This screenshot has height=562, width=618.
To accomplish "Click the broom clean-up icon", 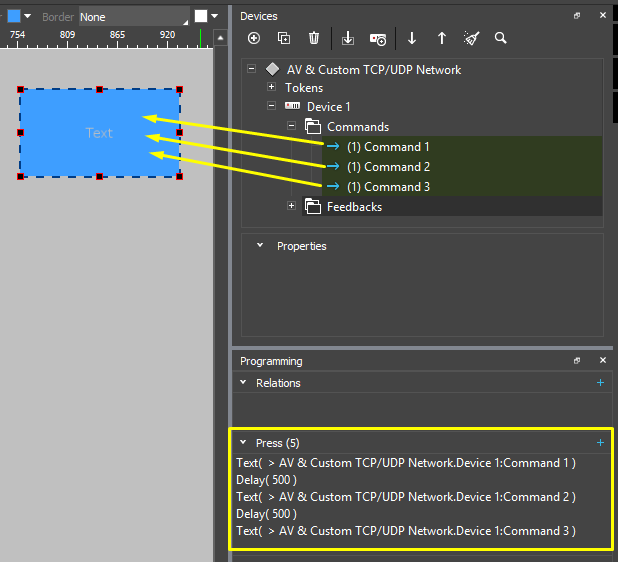I will pos(472,38).
